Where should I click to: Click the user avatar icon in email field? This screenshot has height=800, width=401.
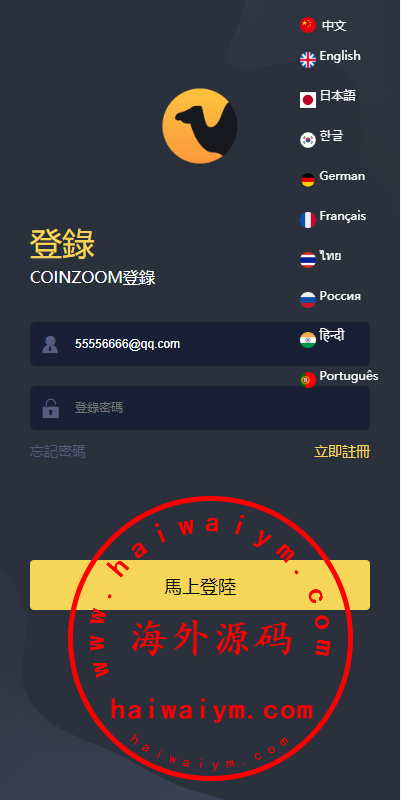pos(50,344)
